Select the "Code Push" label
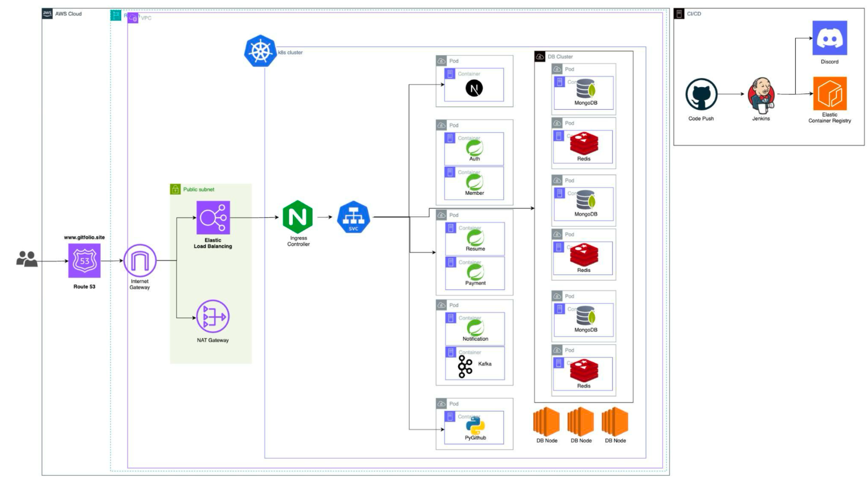868x484 pixels. pyautogui.click(x=701, y=119)
